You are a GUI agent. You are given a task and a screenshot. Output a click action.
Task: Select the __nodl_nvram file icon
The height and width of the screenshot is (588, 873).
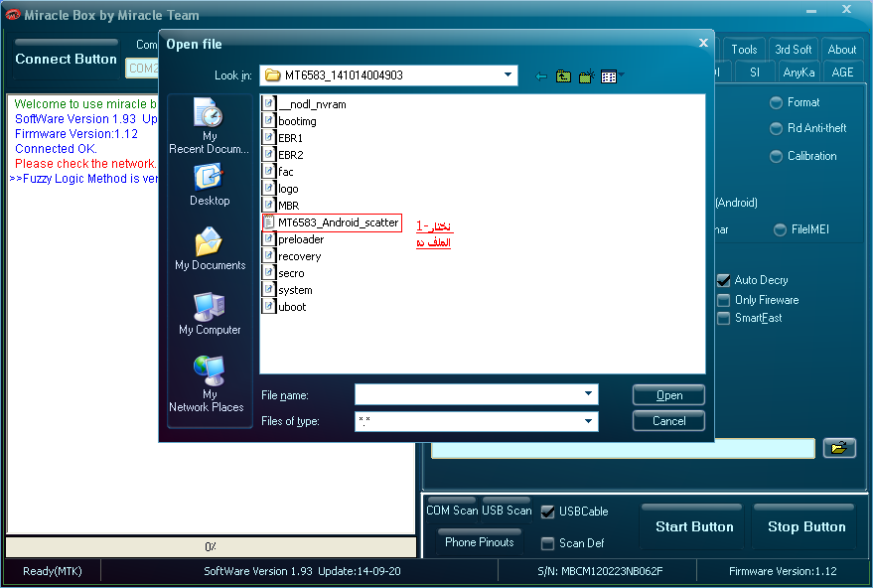(x=269, y=103)
